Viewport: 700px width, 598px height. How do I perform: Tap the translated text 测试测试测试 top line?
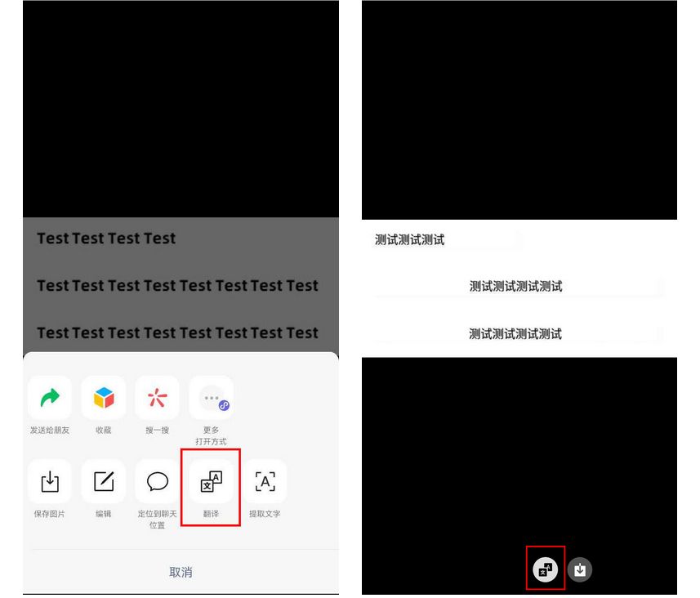409,240
